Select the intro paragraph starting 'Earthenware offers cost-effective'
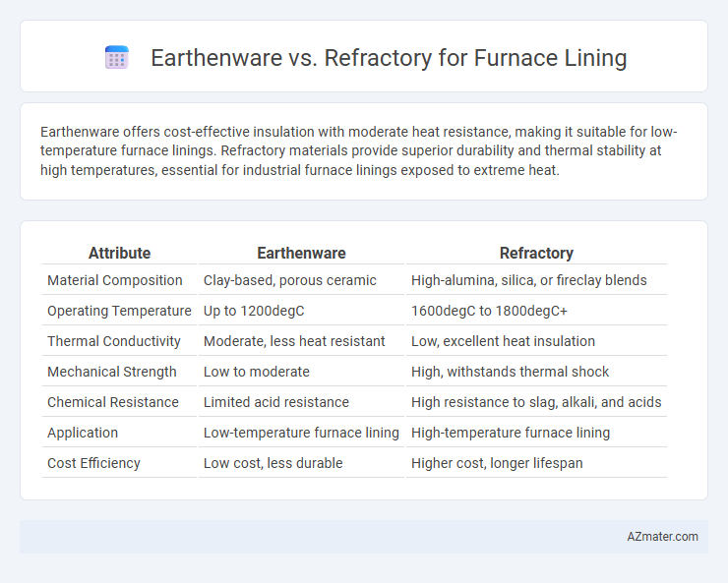The width and height of the screenshot is (728, 583). (359, 150)
